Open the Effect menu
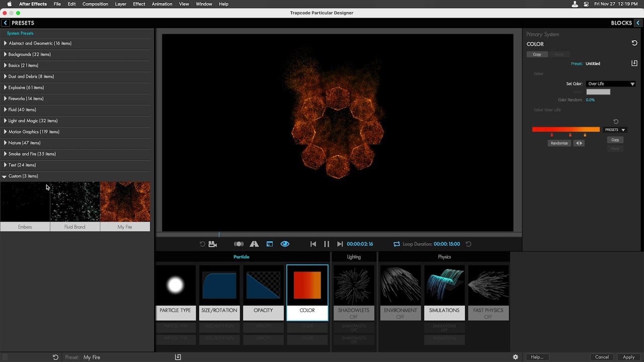 [139, 4]
